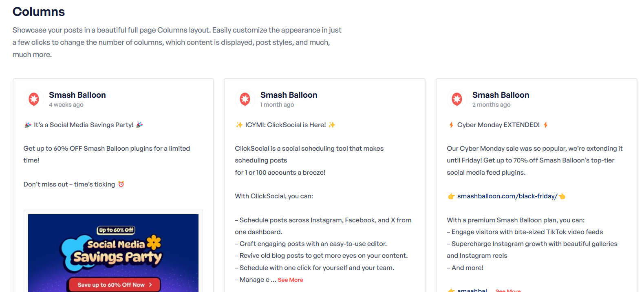
Task: Click the Up to 60% Off badge
Action: tap(116, 230)
